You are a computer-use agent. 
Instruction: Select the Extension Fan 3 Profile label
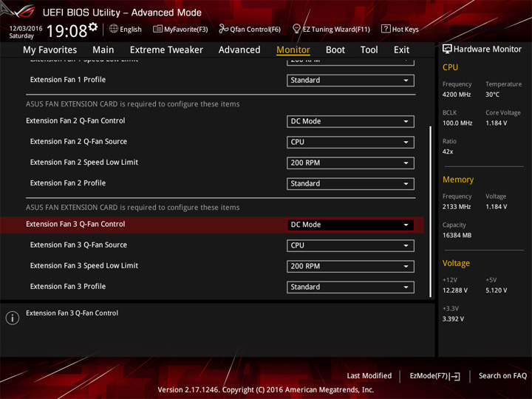tap(68, 287)
